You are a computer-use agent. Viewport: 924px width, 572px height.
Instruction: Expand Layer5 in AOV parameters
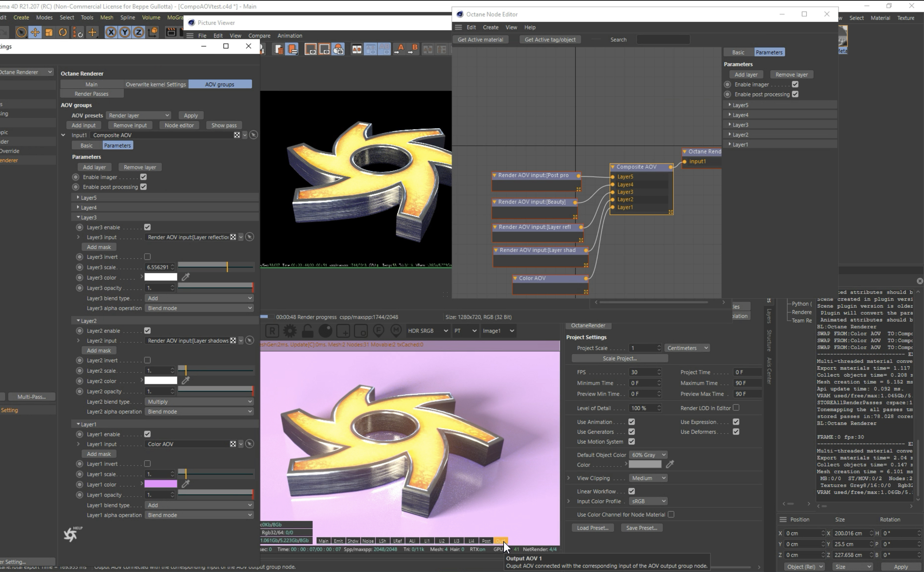[x=78, y=198]
